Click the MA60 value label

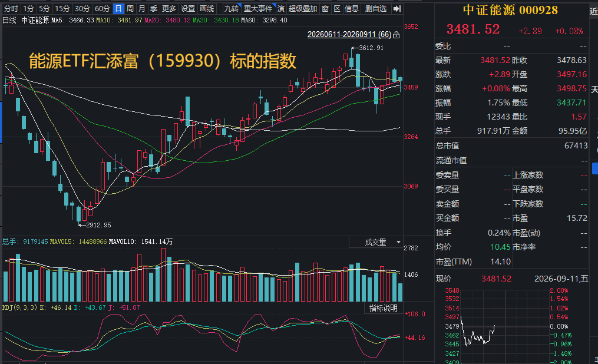click(x=264, y=20)
